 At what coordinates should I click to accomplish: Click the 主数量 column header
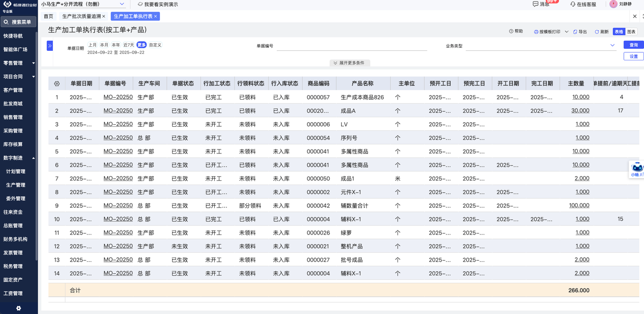[576, 84]
